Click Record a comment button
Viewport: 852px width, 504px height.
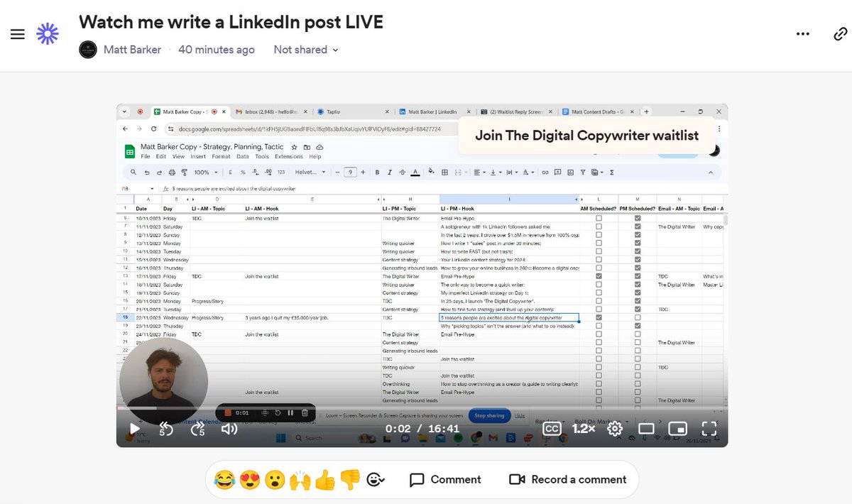[568, 480]
